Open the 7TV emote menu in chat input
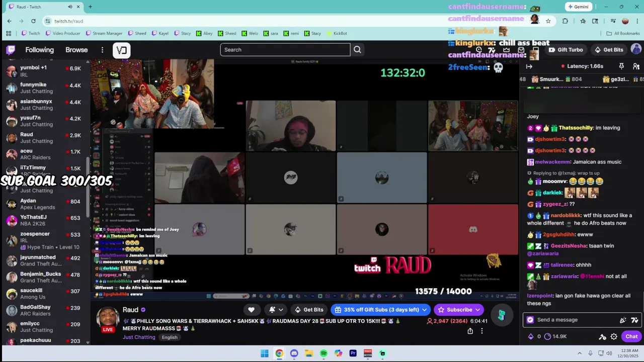Viewport: 644px width, 362px height. (x=634, y=320)
